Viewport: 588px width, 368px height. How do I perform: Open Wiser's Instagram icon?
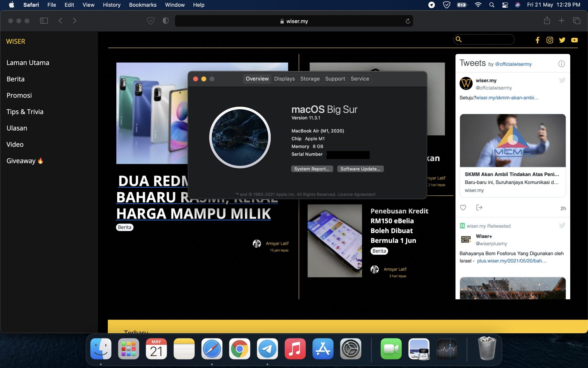click(x=550, y=40)
